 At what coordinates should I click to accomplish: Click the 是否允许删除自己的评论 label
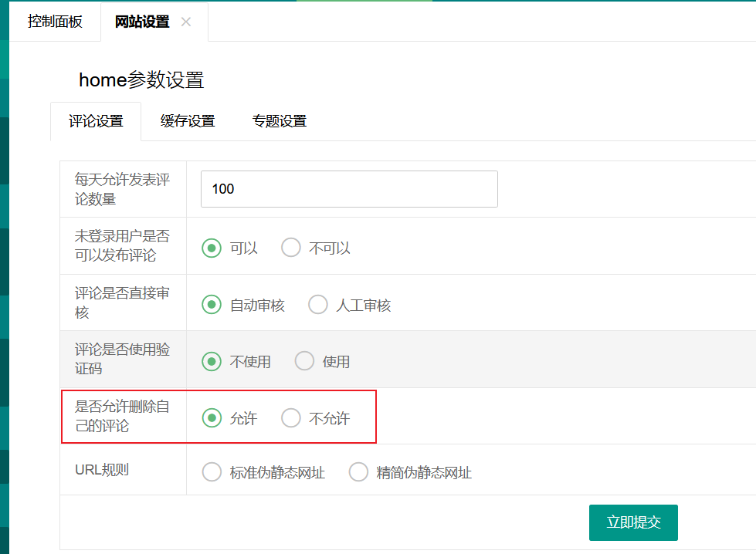pyautogui.click(x=122, y=416)
